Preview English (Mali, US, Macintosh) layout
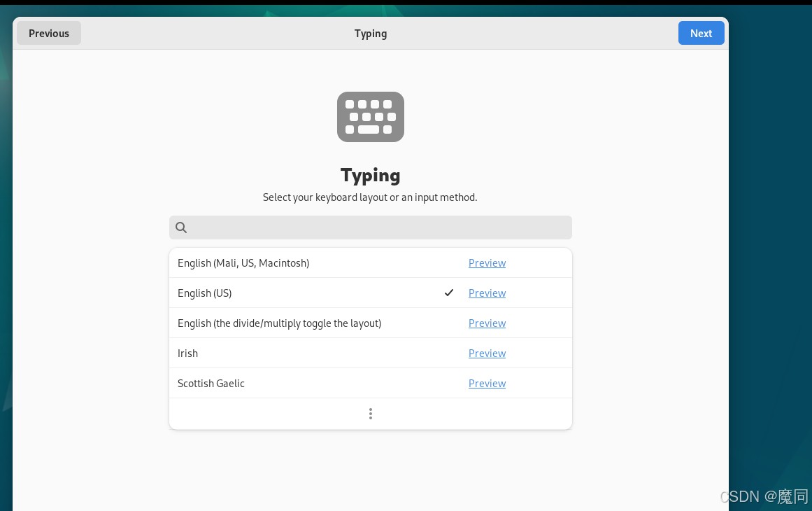This screenshot has height=511, width=812. tap(487, 262)
